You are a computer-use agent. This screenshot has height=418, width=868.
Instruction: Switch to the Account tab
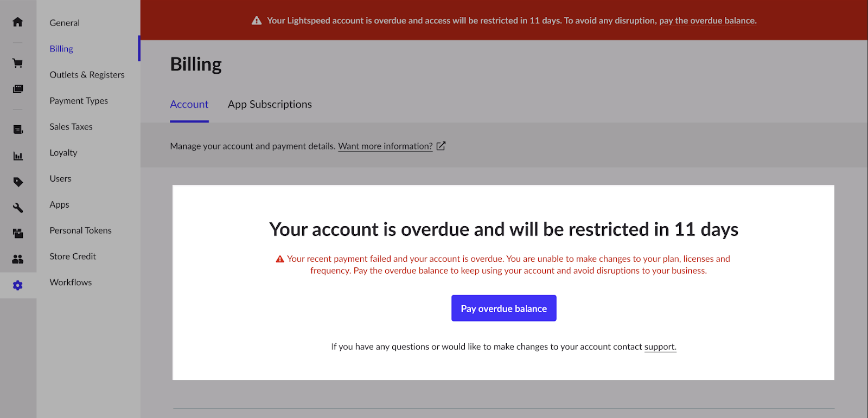pos(189,104)
